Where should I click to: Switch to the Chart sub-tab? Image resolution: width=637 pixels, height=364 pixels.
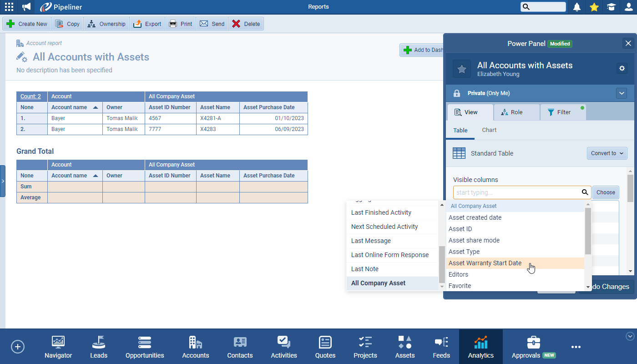coord(489,130)
